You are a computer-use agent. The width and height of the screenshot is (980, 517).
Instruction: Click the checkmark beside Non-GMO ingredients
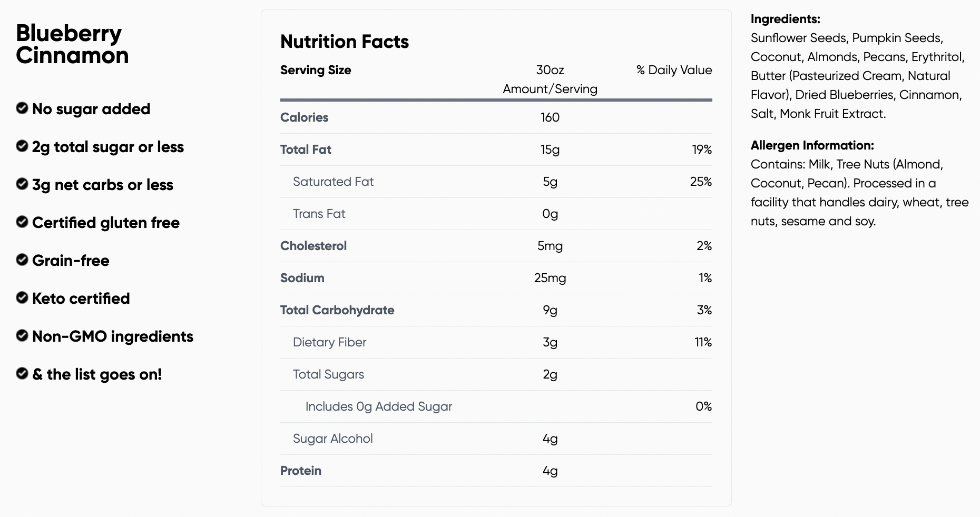[x=22, y=335]
